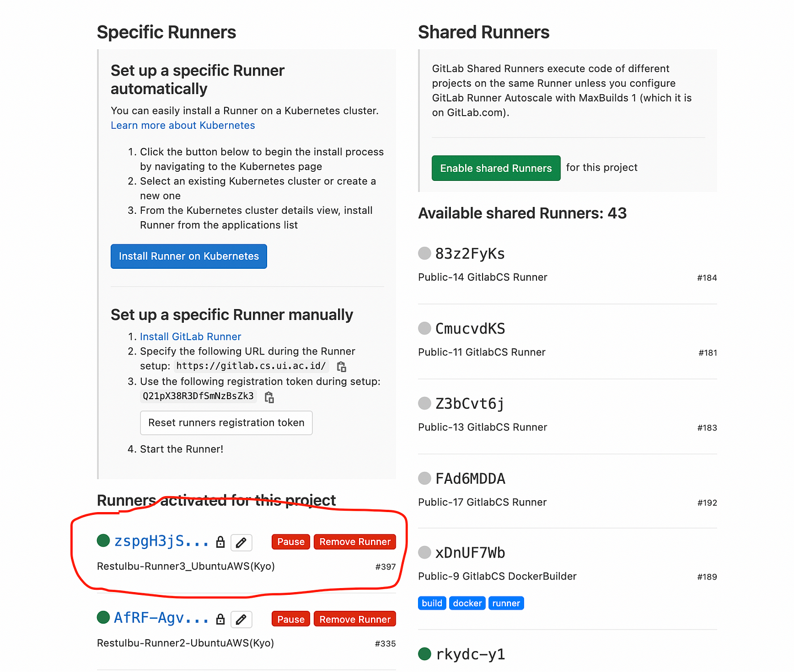Click green status dot of zspgH3jS runner
This screenshot has width=794, height=672.
(103, 540)
